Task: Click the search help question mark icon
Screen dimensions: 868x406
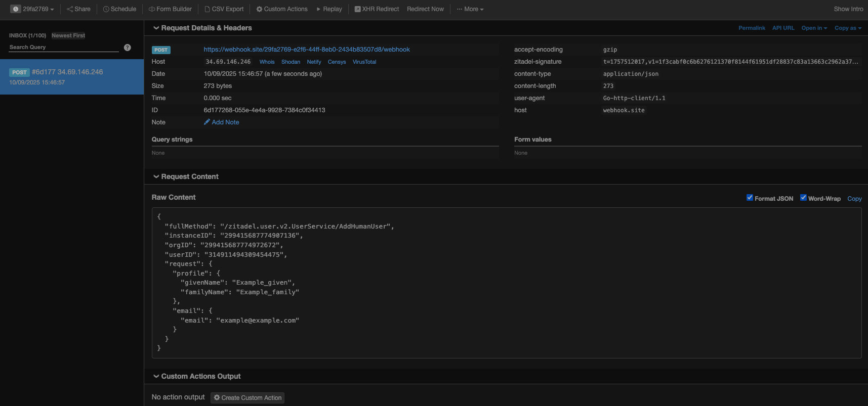Action: (x=128, y=48)
